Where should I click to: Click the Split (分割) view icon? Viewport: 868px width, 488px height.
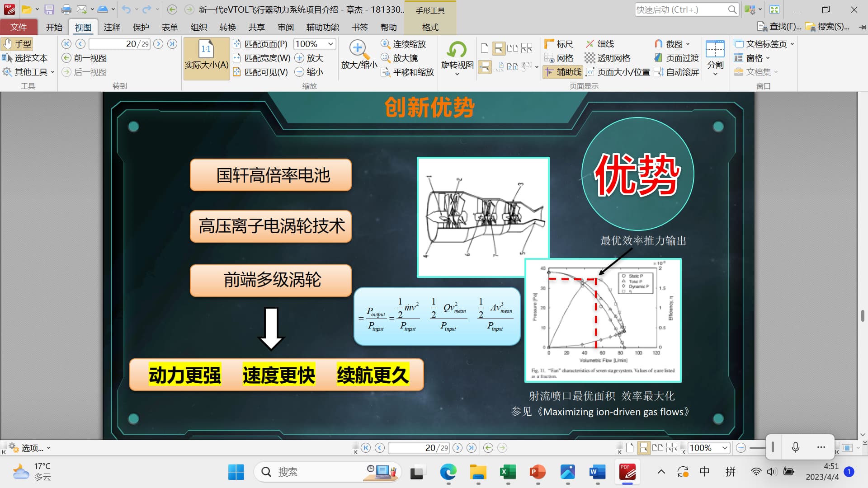point(715,50)
